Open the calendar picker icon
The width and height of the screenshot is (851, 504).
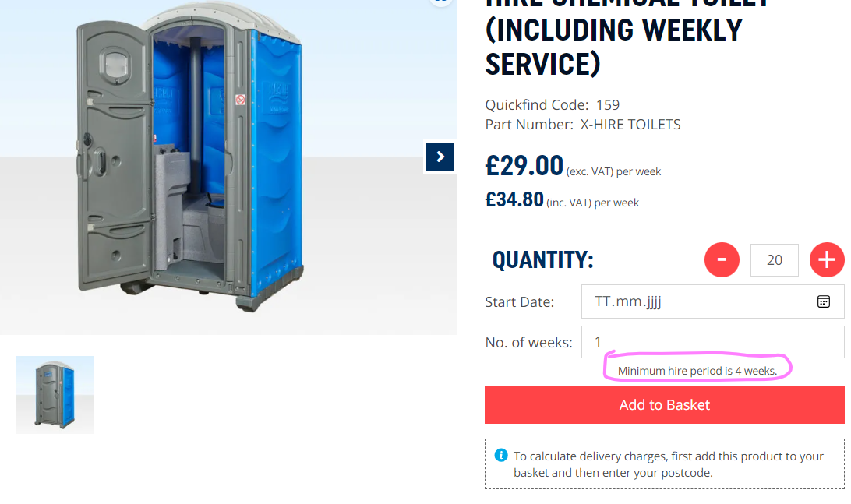click(823, 301)
